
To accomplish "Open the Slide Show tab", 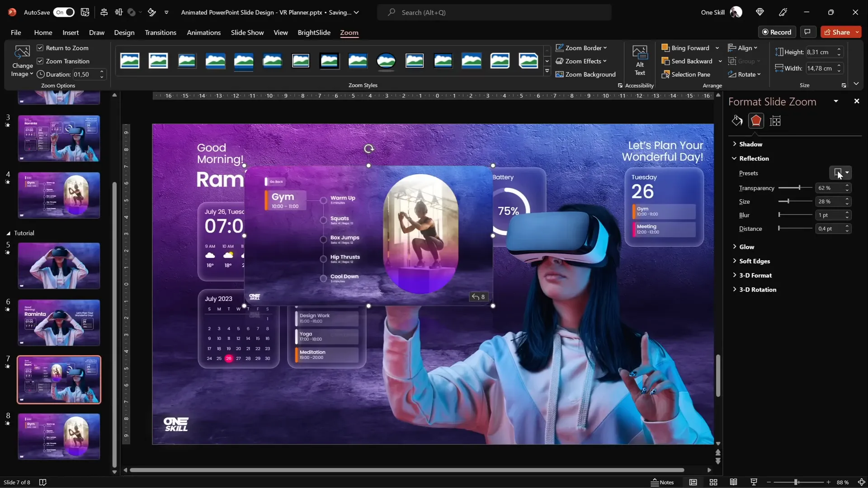I will click(247, 33).
